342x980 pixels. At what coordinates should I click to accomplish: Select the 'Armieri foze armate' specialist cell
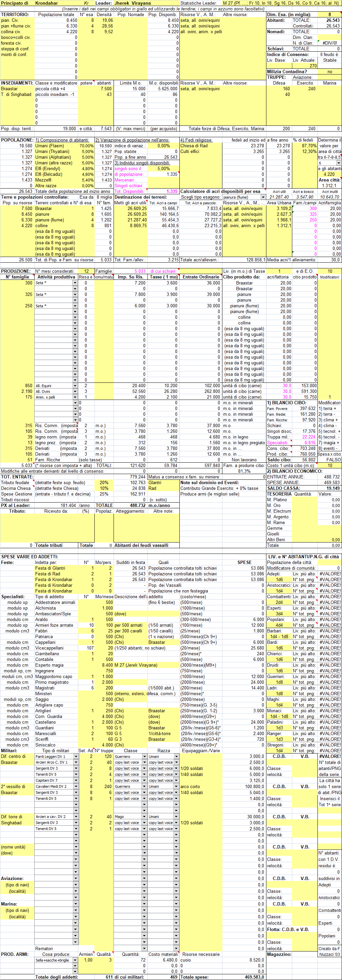click(56, 625)
